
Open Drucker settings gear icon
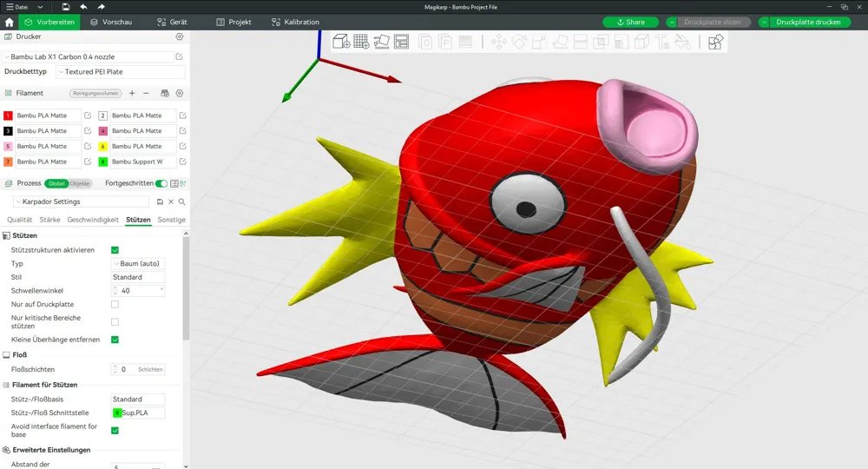click(180, 36)
